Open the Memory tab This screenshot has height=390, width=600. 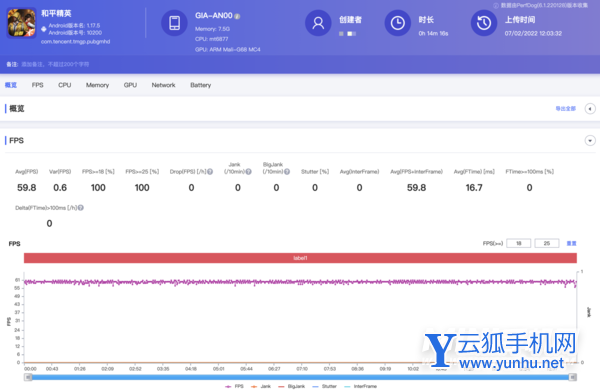97,85
